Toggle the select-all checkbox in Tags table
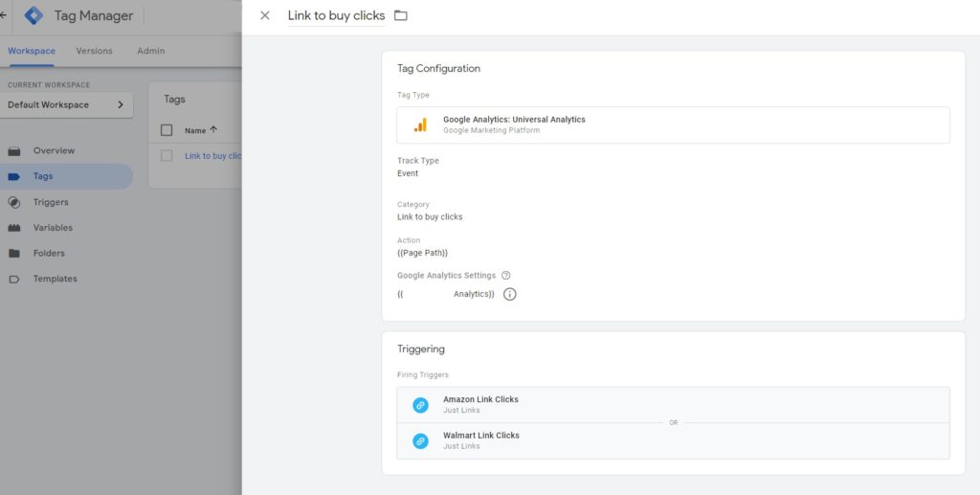This screenshot has height=495, width=980. point(167,130)
